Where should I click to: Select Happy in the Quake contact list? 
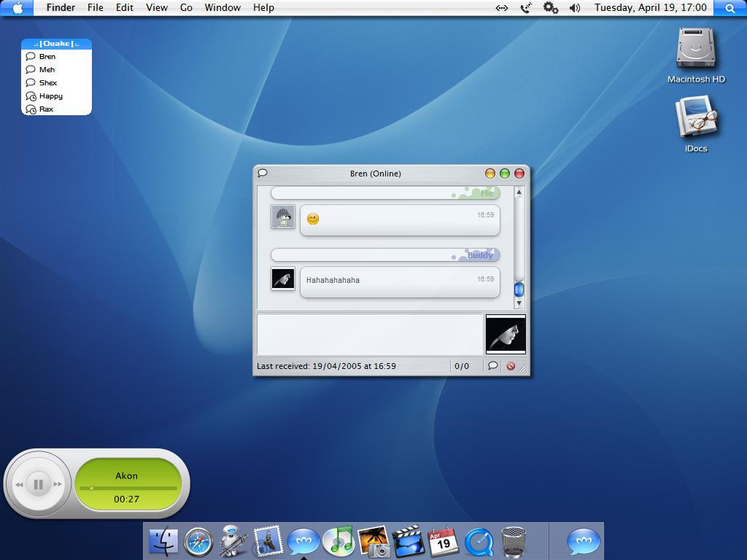[56, 96]
